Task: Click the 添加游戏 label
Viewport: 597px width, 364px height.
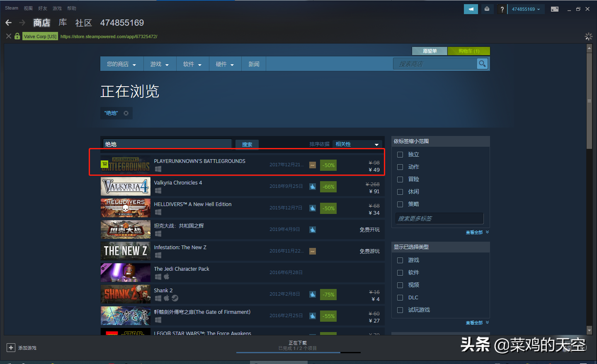Action: point(27,348)
